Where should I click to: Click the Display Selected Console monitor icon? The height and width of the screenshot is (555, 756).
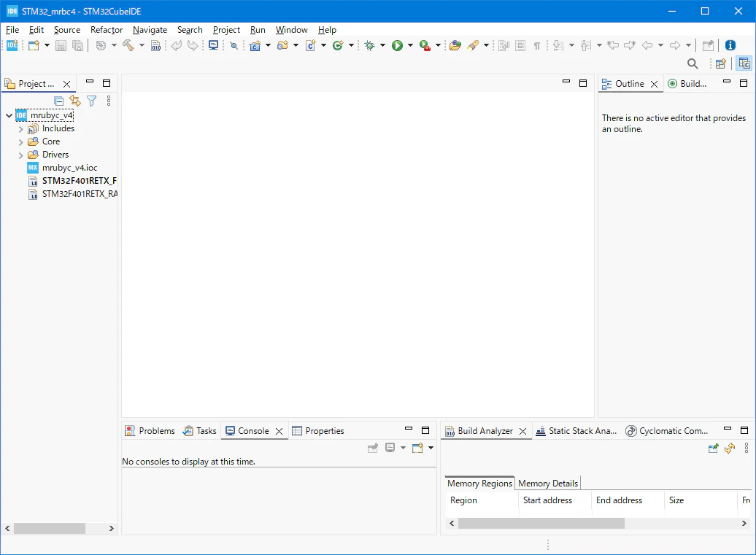tap(390, 448)
